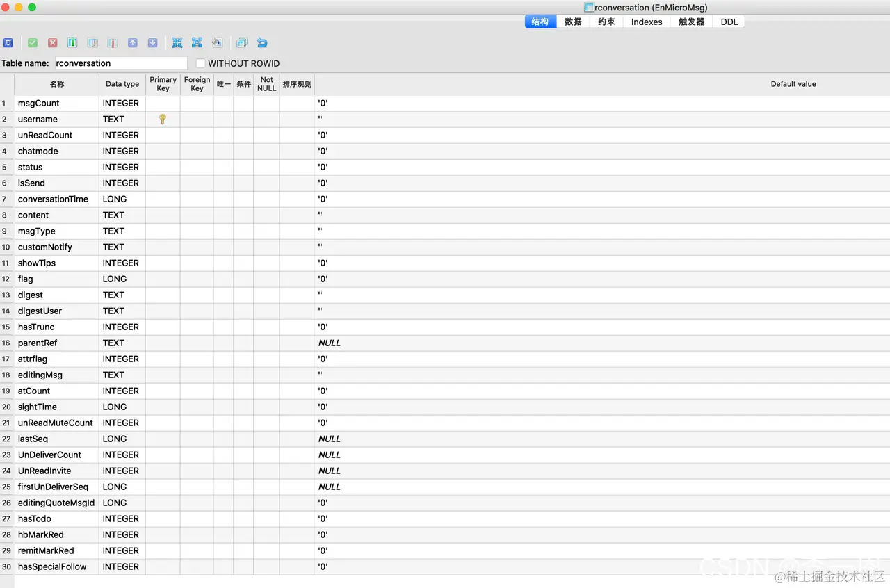Select the msgType row
The height and width of the screenshot is (588, 890).
445,231
